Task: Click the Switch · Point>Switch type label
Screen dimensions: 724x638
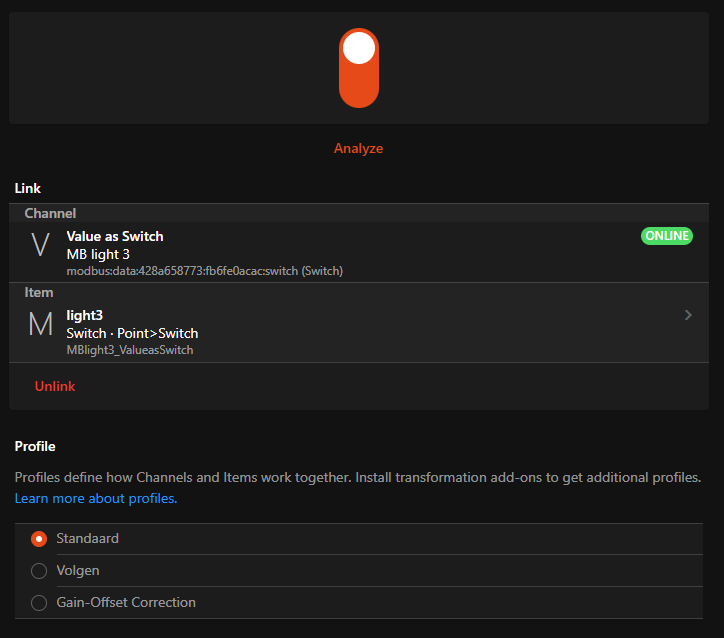Action: 132,333
